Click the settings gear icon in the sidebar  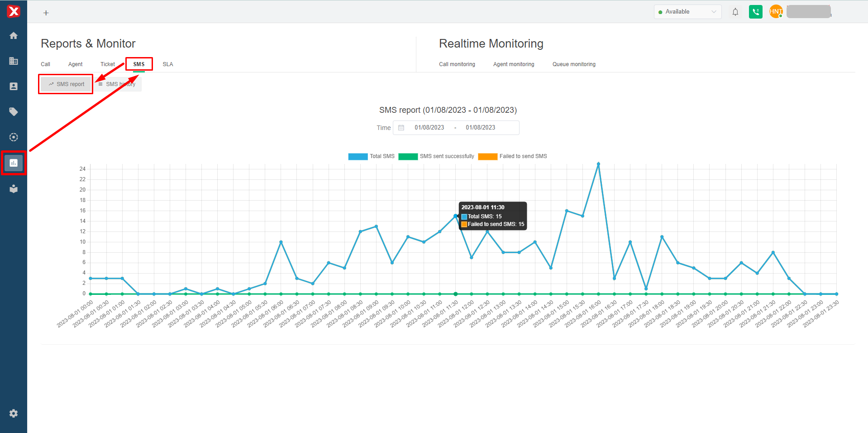14,413
